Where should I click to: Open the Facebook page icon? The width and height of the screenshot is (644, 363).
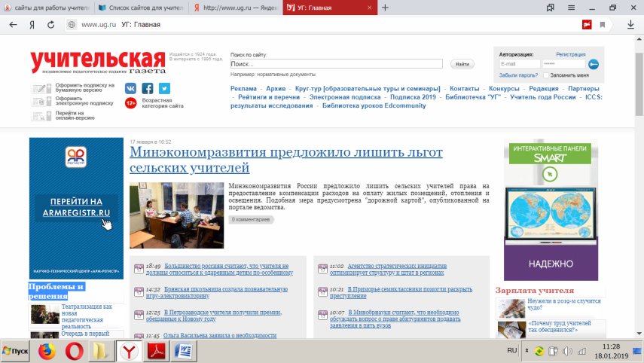(x=148, y=88)
